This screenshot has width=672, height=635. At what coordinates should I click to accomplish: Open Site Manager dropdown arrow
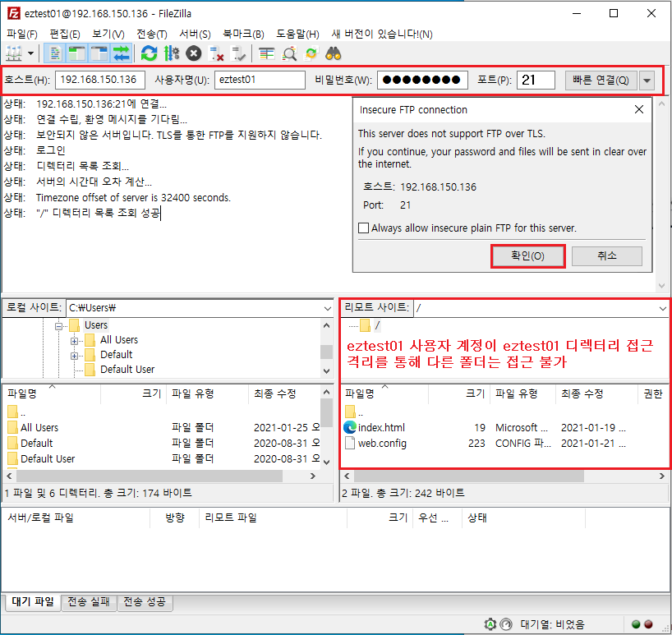pos(31,53)
